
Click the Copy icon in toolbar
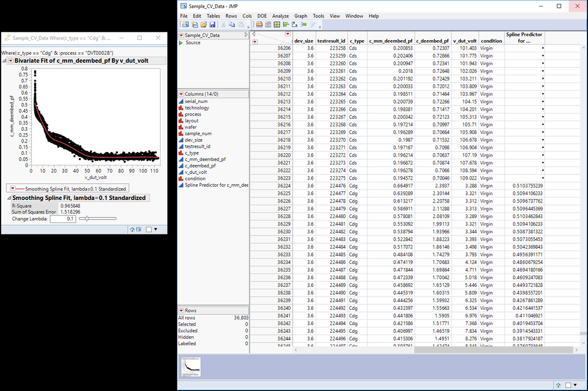point(232,25)
